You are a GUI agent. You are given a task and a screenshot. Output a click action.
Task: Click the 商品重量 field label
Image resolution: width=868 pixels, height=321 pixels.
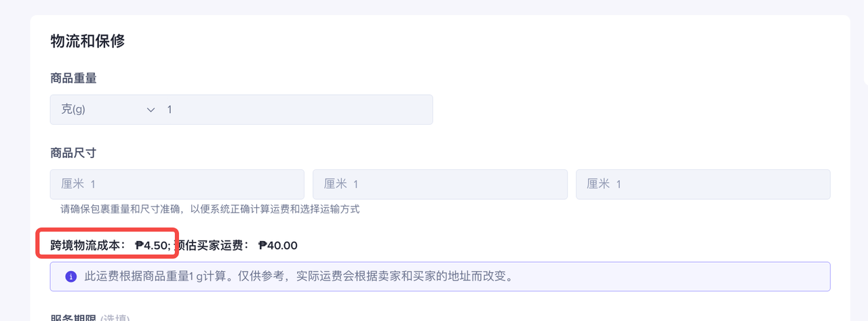click(73, 79)
